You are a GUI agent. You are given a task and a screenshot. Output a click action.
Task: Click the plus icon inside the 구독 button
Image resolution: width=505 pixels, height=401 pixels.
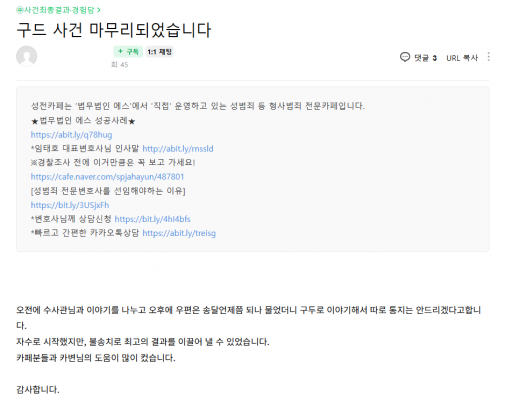pyautogui.click(x=121, y=51)
